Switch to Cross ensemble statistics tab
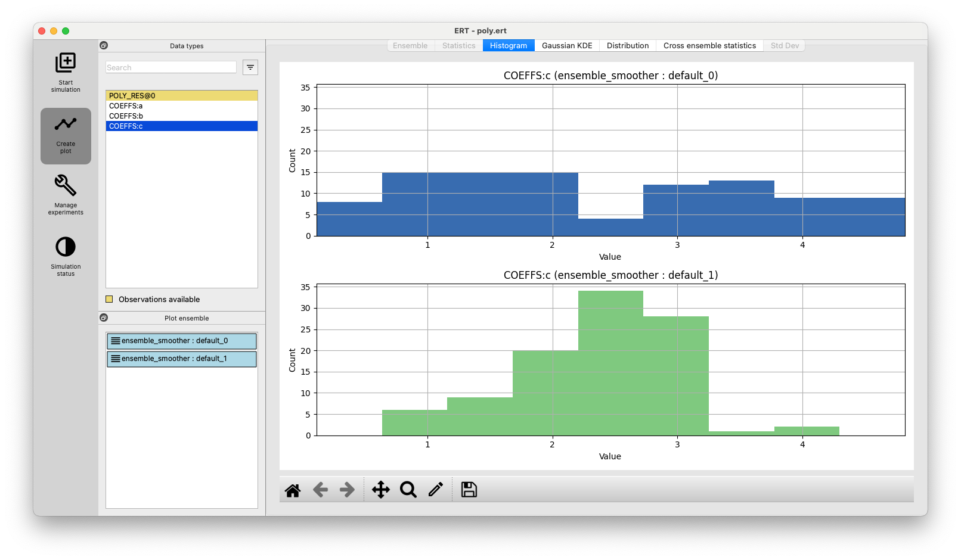The image size is (961, 560). (x=709, y=45)
